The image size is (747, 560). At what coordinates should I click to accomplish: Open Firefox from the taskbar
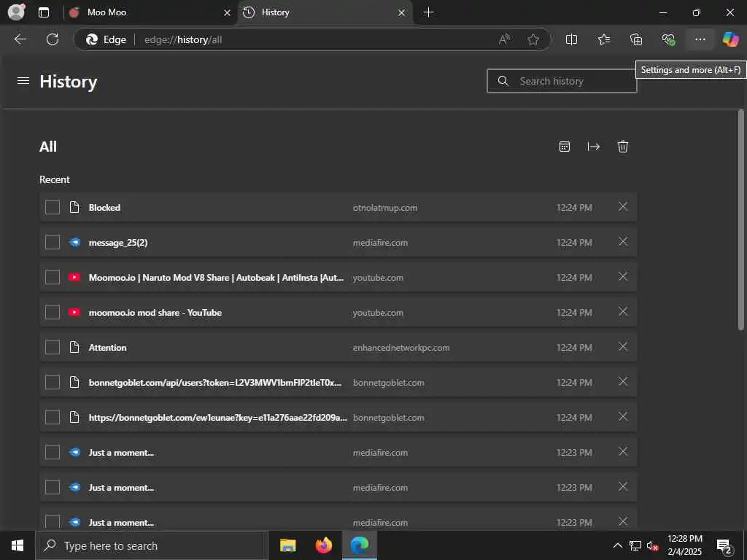tap(324, 545)
